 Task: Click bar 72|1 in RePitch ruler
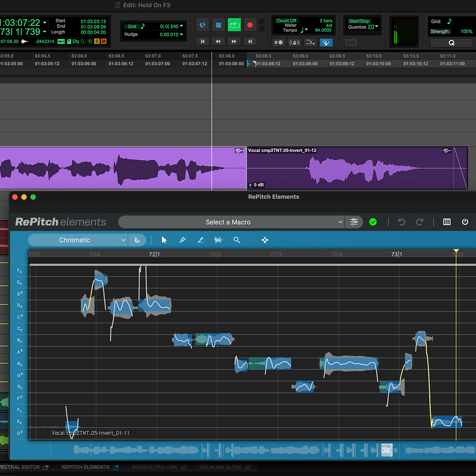(x=154, y=254)
